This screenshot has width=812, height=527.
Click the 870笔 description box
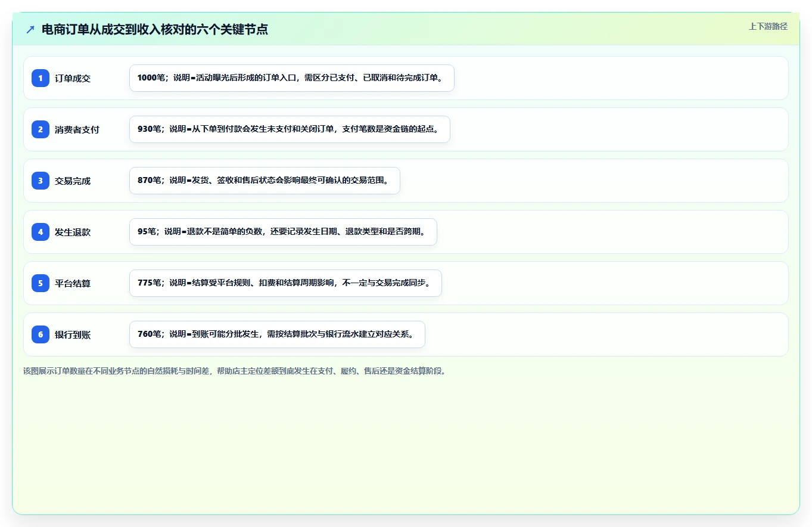click(265, 181)
